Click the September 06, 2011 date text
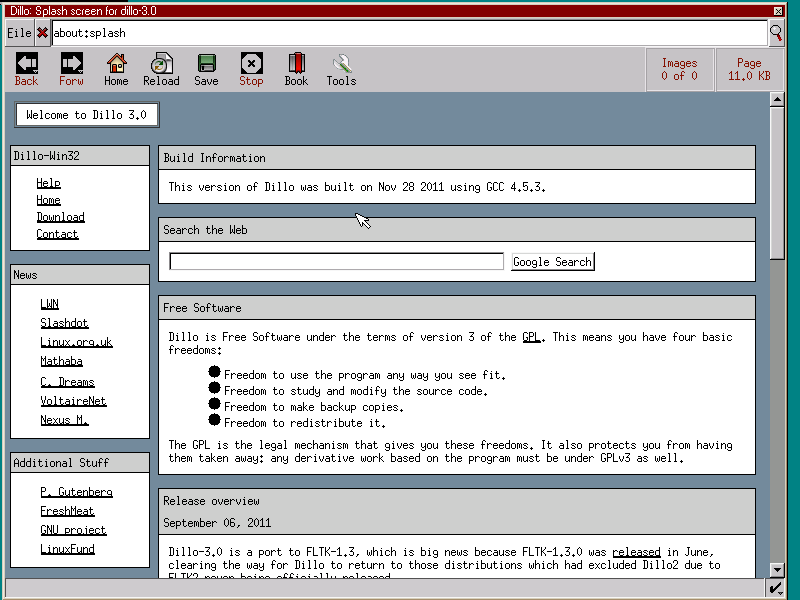The image size is (800, 600). point(217,523)
